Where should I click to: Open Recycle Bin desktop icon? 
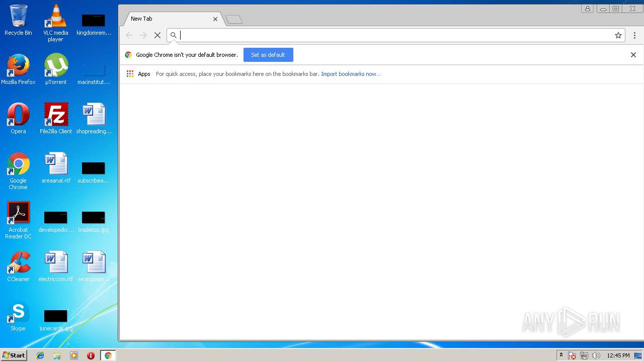click(x=18, y=21)
